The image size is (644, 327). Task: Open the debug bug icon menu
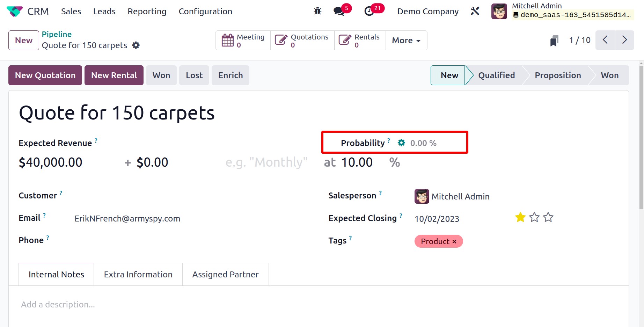pos(317,11)
